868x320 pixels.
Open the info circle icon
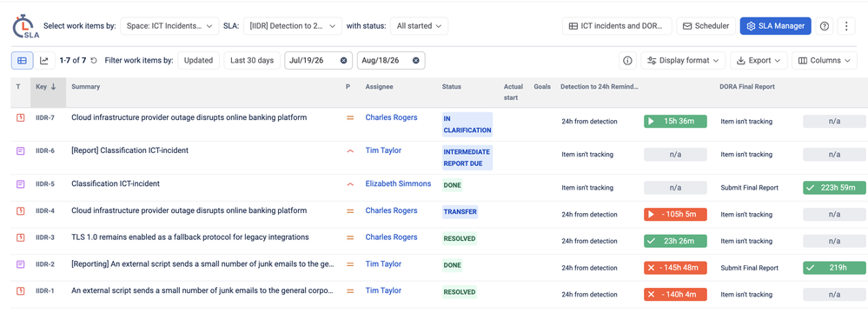pos(627,61)
